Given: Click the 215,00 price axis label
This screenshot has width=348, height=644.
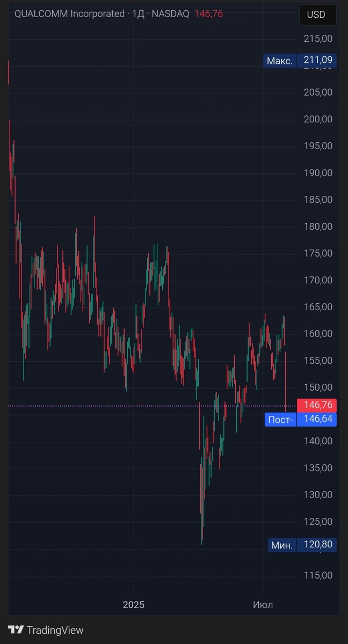Looking at the screenshot, I should click(x=318, y=39).
